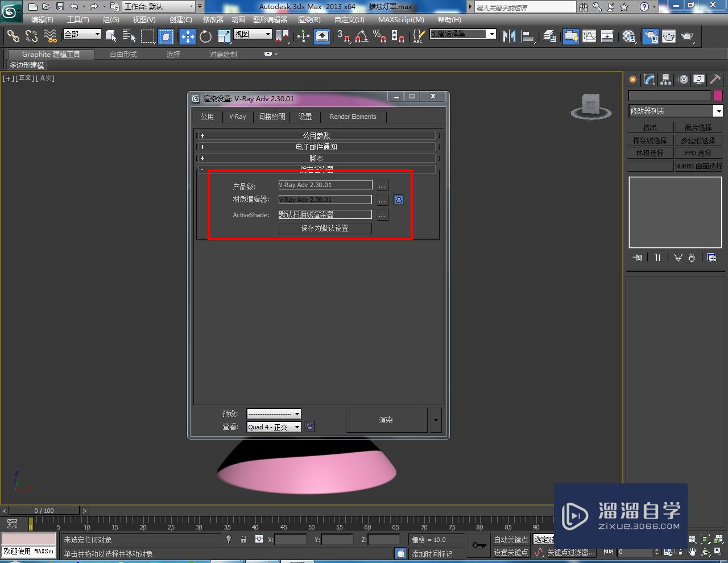Switch to 间接照明 tab

[272, 117]
